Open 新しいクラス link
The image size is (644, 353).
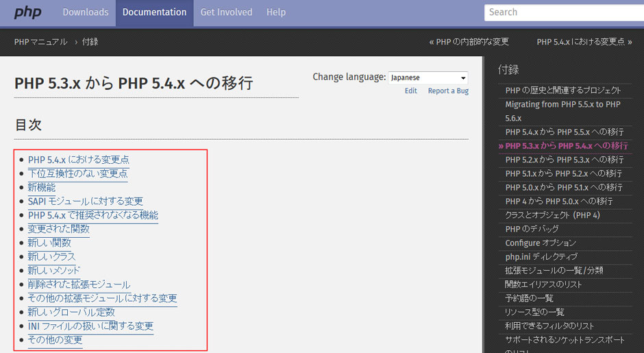52,257
